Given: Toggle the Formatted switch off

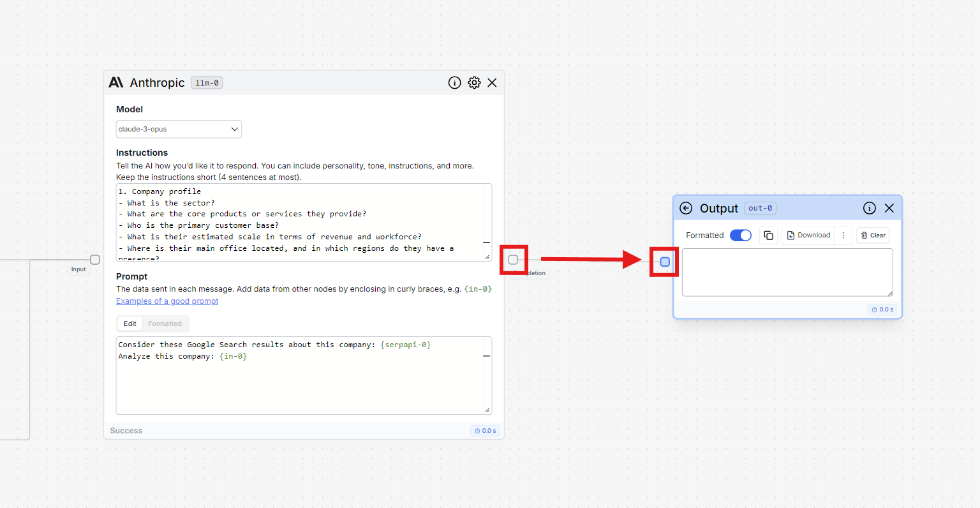Looking at the screenshot, I should pos(741,235).
